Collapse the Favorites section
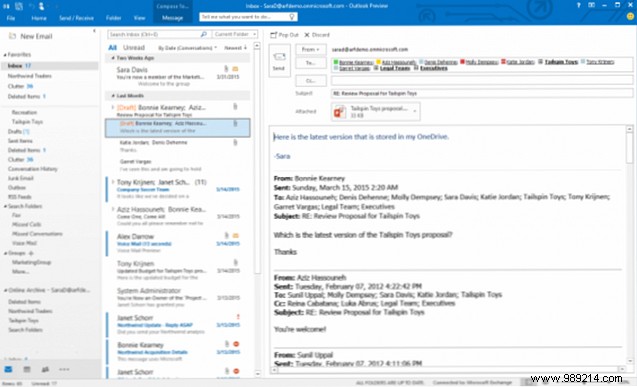Screen dimensions: 637x387 (x=5, y=54)
